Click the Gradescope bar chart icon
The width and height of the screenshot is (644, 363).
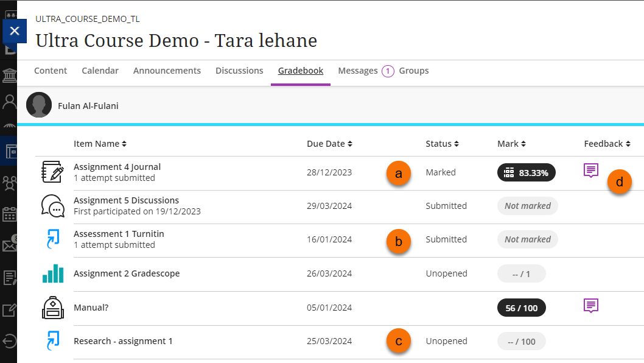53,273
